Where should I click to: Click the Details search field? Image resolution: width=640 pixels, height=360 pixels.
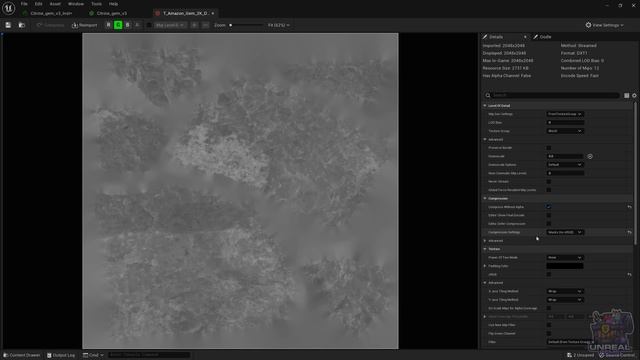tap(552, 95)
